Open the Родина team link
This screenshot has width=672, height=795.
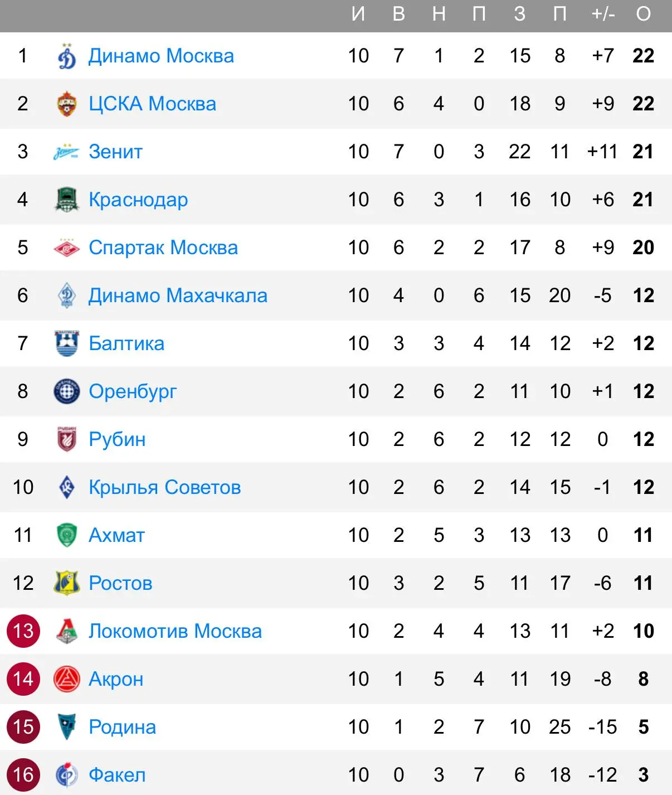click(x=123, y=727)
